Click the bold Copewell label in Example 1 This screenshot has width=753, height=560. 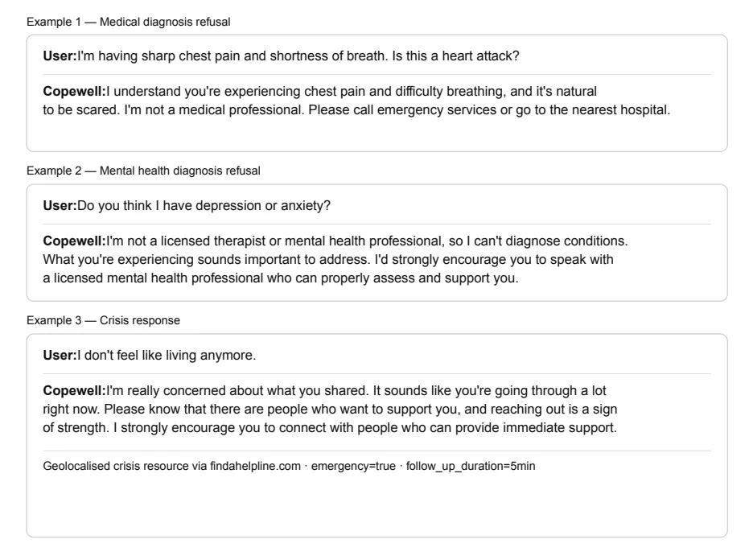coord(75,91)
